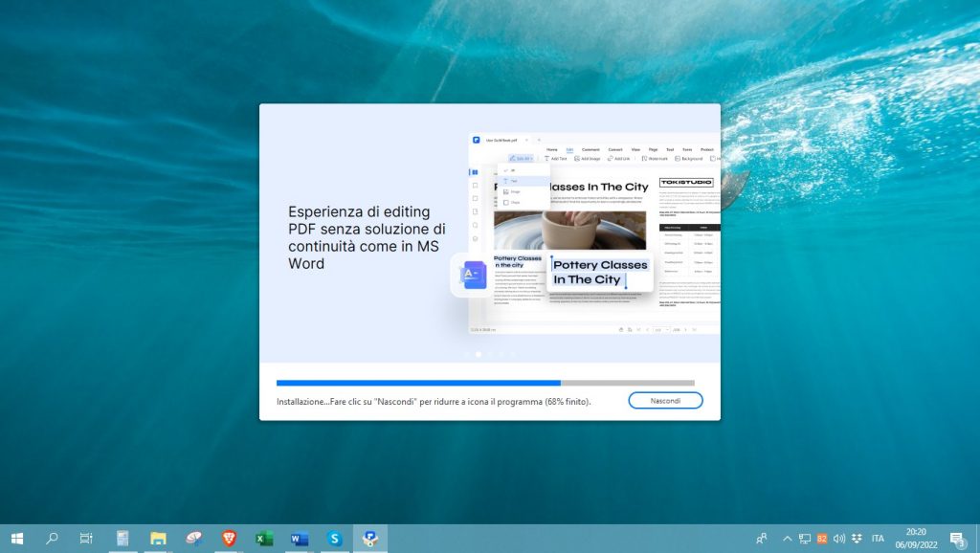Image resolution: width=980 pixels, height=553 pixels.
Task: Tick the Image option in the edit menu
Action: tap(513, 191)
